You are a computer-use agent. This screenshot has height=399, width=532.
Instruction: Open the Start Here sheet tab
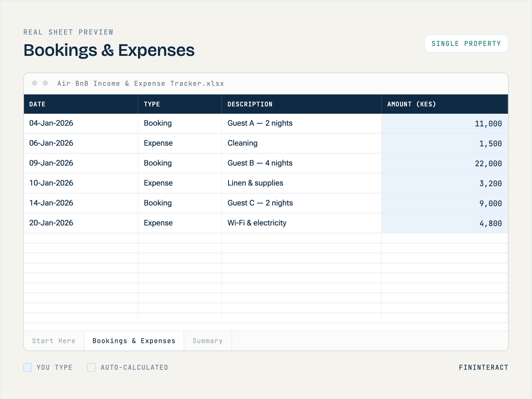coord(54,341)
